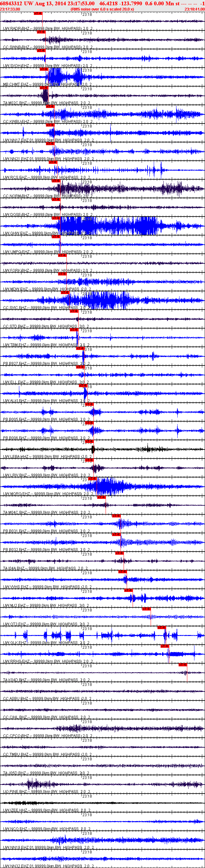This screenshot has width=205, height=868.
Task: Select the red pick marker on the UW OT3 EHZ trace
Action: click(146, 609)
